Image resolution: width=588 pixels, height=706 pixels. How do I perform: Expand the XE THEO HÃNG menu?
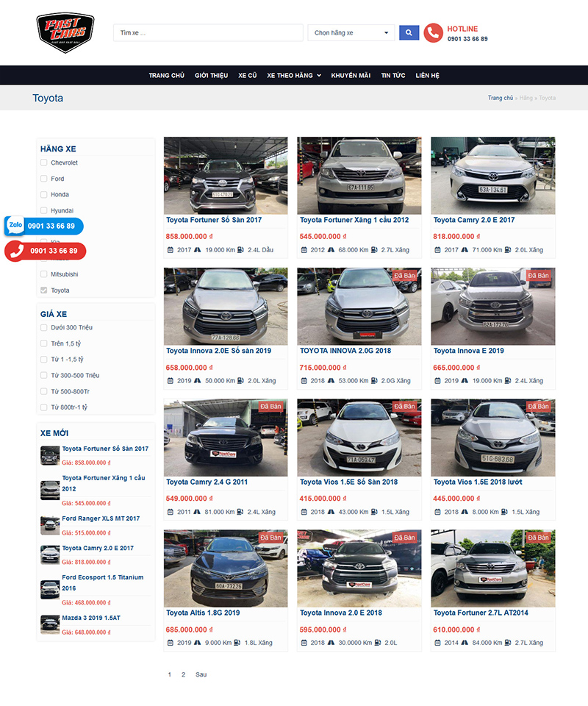294,76
